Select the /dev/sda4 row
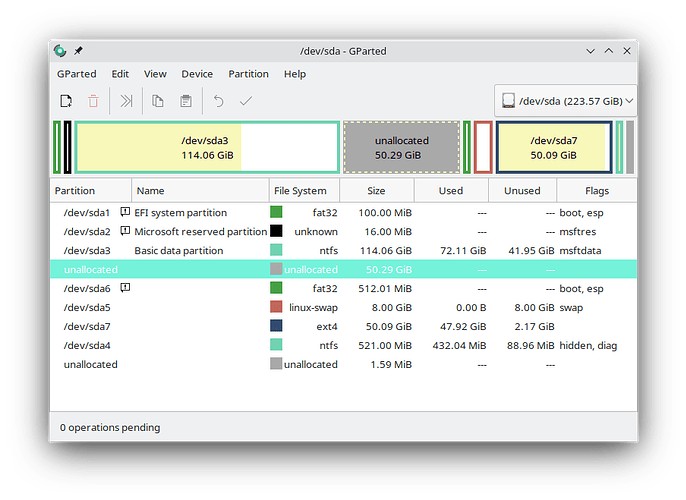686x500 pixels. click(343, 346)
